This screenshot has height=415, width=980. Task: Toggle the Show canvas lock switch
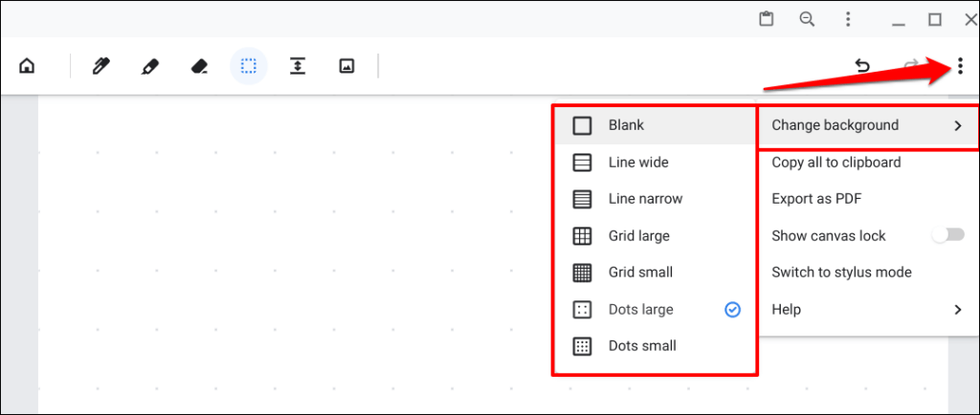(x=947, y=235)
